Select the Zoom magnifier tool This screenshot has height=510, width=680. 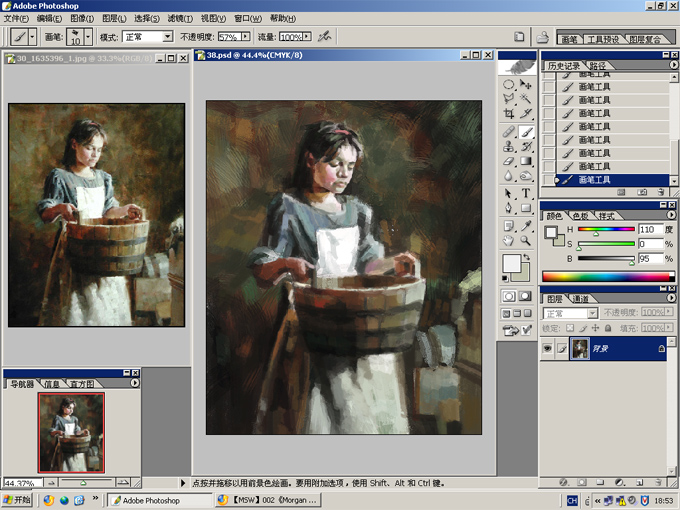click(x=526, y=241)
